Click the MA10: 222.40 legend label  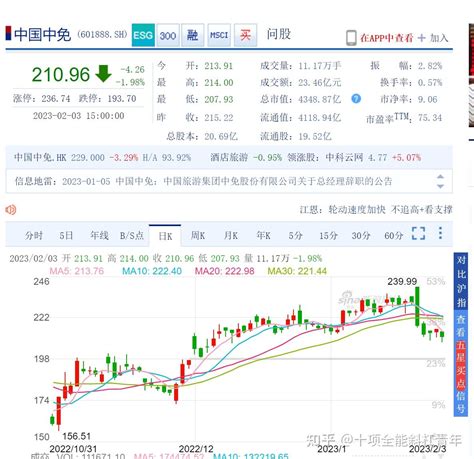coord(152,271)
